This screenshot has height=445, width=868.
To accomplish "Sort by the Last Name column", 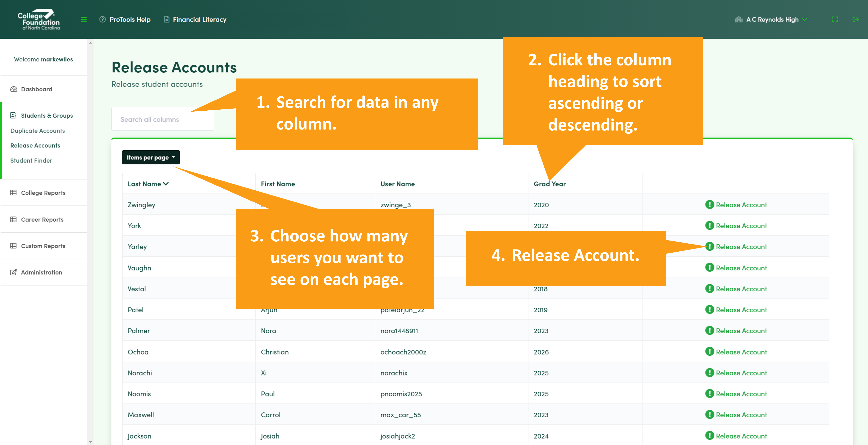I will click(148, 184).
